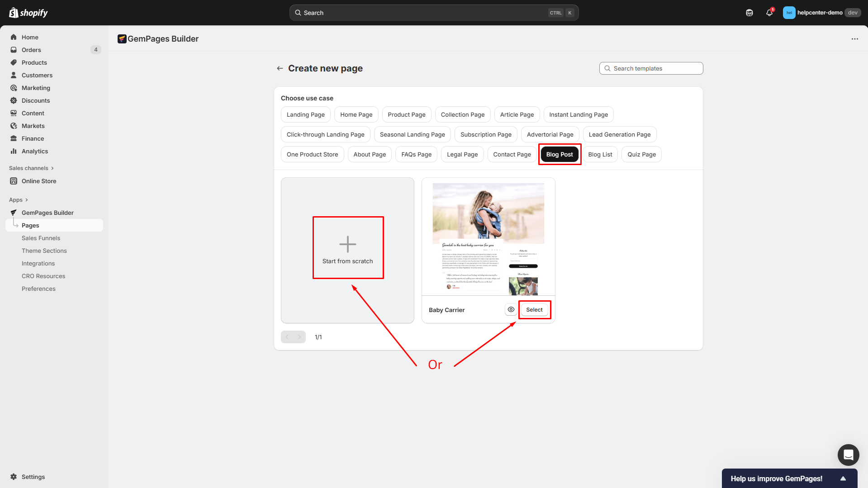The height and width of the screenshot is (488, 868).
Task: Click the plus icon to start from scratch
Action: click(347, 244)
